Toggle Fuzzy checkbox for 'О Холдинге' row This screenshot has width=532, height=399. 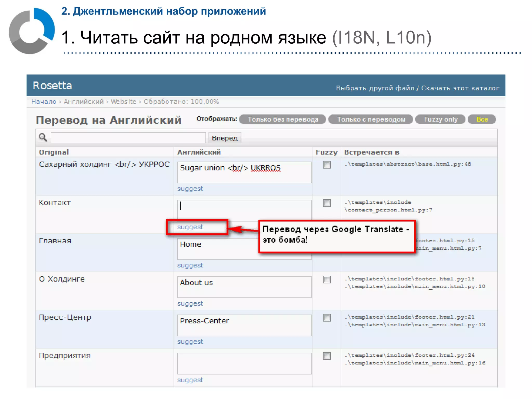click(327, 280)
